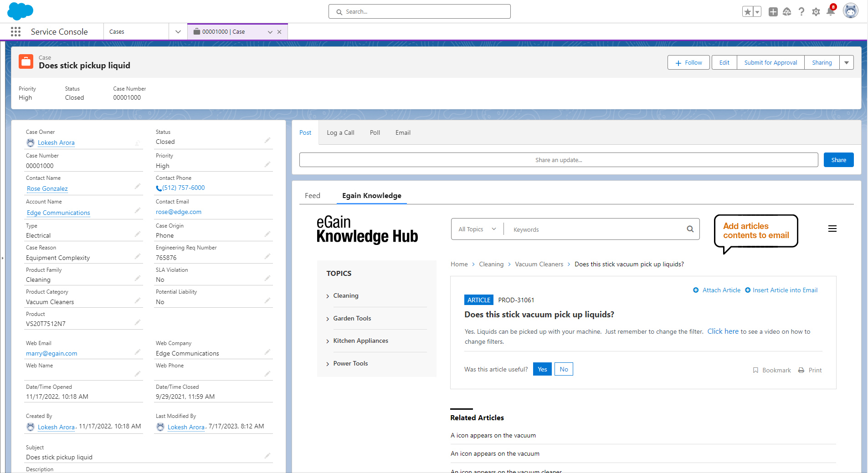Click the Share an update field

[558, 160]
